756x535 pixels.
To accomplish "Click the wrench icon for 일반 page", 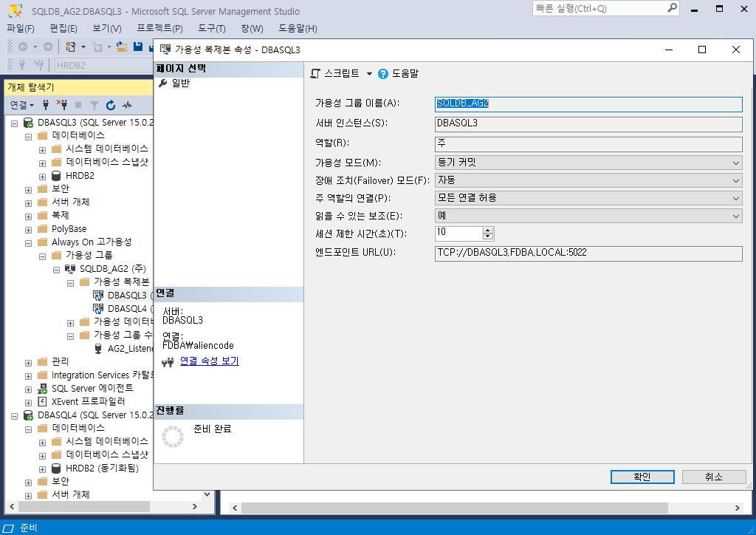I will (x=163, y=83).
